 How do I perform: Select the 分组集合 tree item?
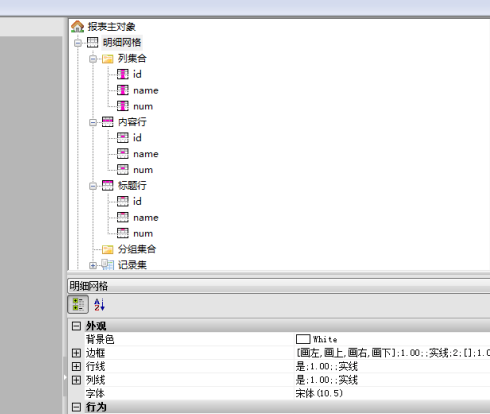point(137,249)
